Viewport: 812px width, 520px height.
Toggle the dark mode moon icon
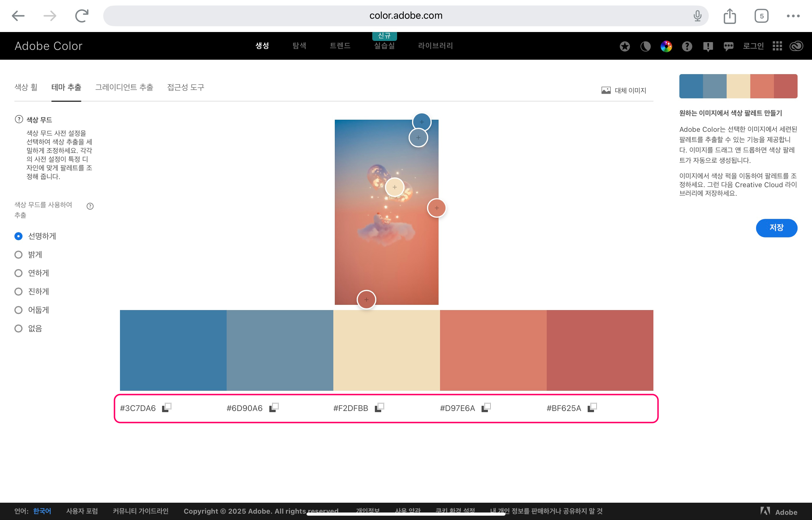tap(645, 46)
